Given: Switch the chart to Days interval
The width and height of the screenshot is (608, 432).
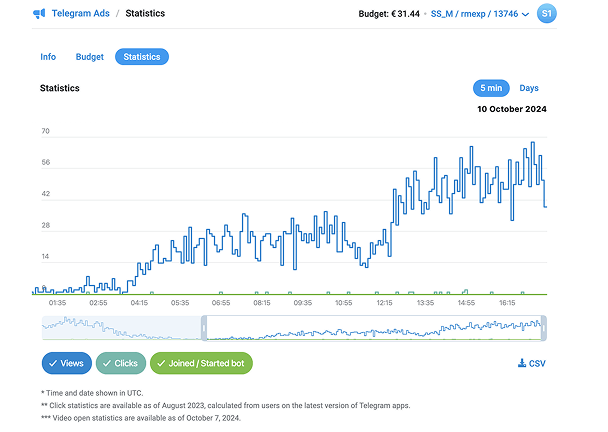Looking at the screenshot, I should click(x=529, y=88).
